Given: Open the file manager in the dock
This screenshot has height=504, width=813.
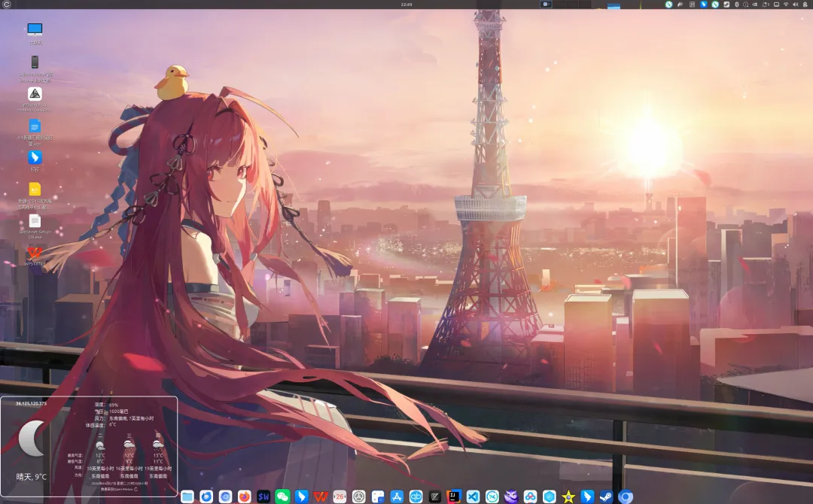Looking at the screenshot, I should pos(187,496).
